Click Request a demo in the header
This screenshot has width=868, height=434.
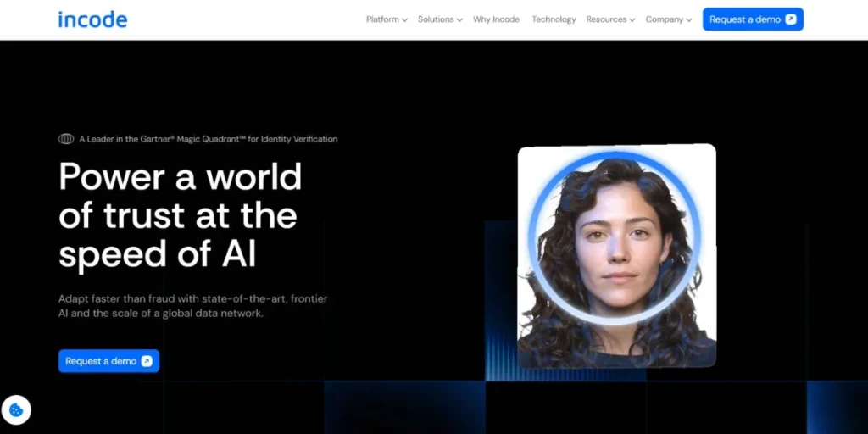pyautogui.click(x=753, y=19)
